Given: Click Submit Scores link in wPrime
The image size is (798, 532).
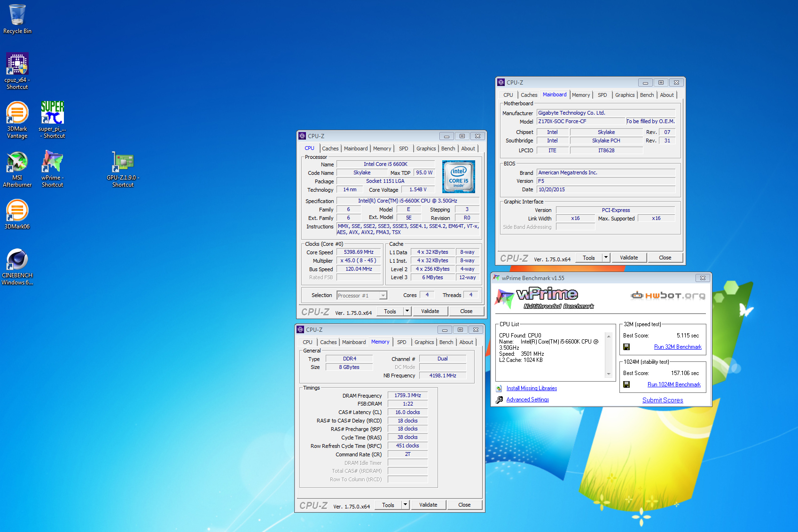Looking at the screenshot, I should pos(663,400).
